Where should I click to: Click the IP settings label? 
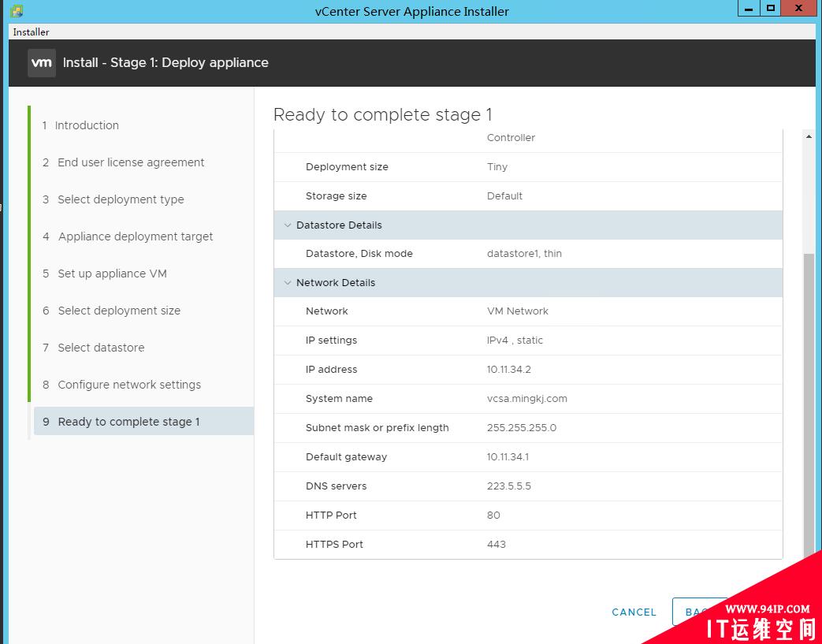coord(331,341)
